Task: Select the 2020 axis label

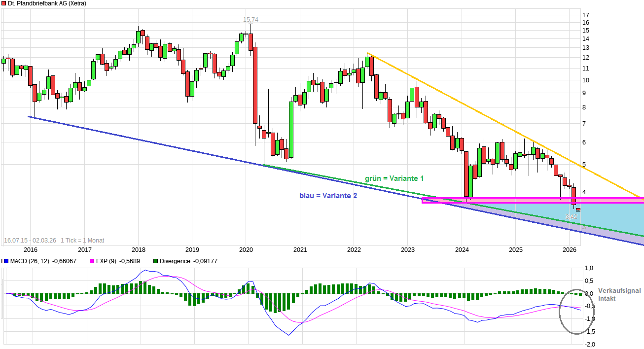Action: pyautogui.click(x=246, y=250)
